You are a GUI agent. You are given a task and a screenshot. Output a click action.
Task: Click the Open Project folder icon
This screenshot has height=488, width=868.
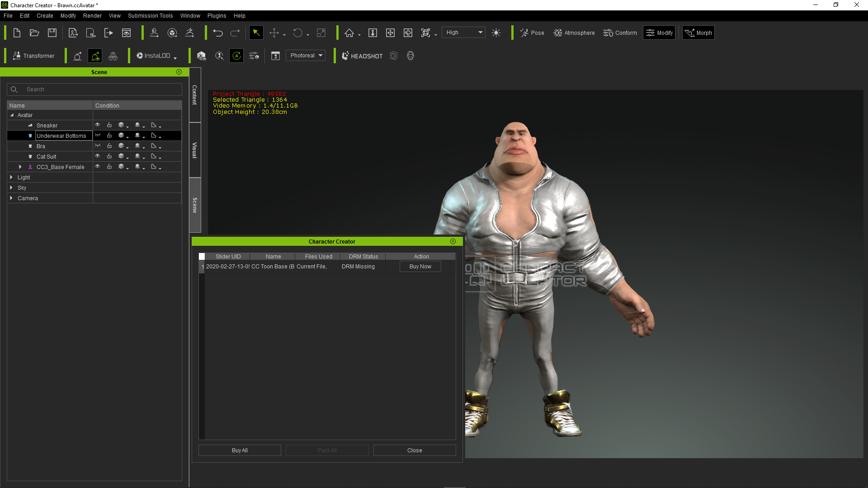(34, 33)
